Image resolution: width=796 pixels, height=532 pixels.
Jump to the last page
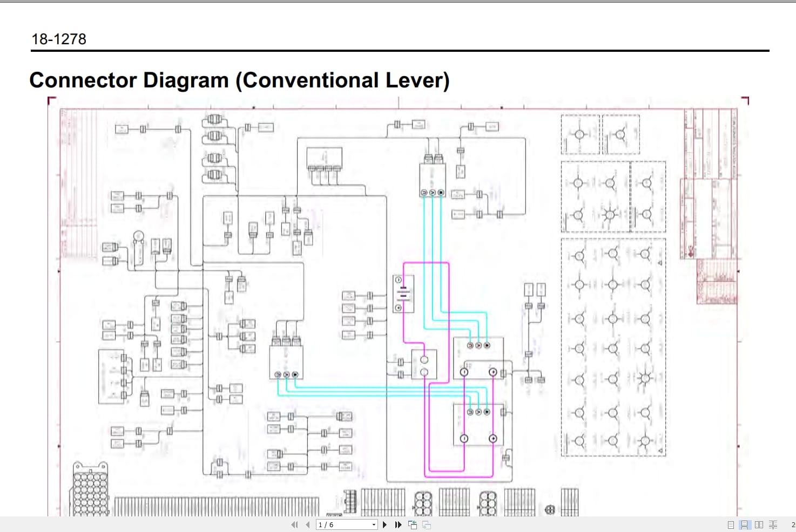(399, 524)
